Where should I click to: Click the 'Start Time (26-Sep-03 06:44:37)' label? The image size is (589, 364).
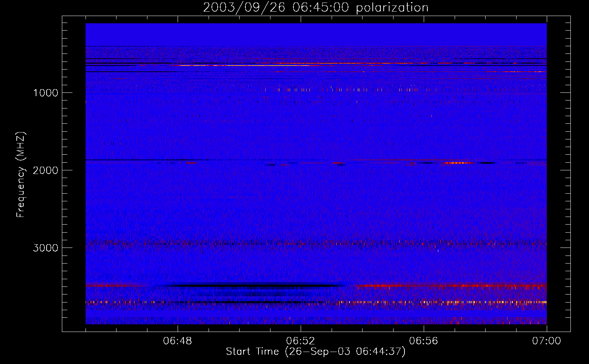pyautogui.click(x=316, y=352)
